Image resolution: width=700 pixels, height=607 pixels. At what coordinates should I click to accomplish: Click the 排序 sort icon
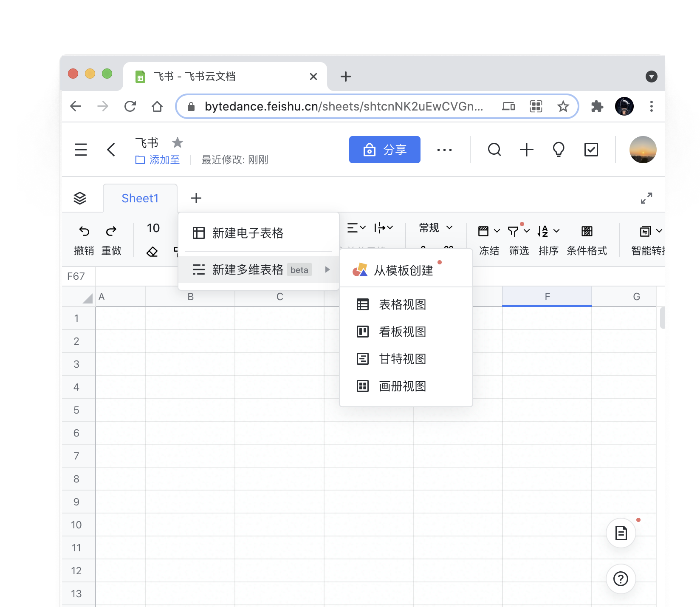pyautogui.click(x=543, y=231)
